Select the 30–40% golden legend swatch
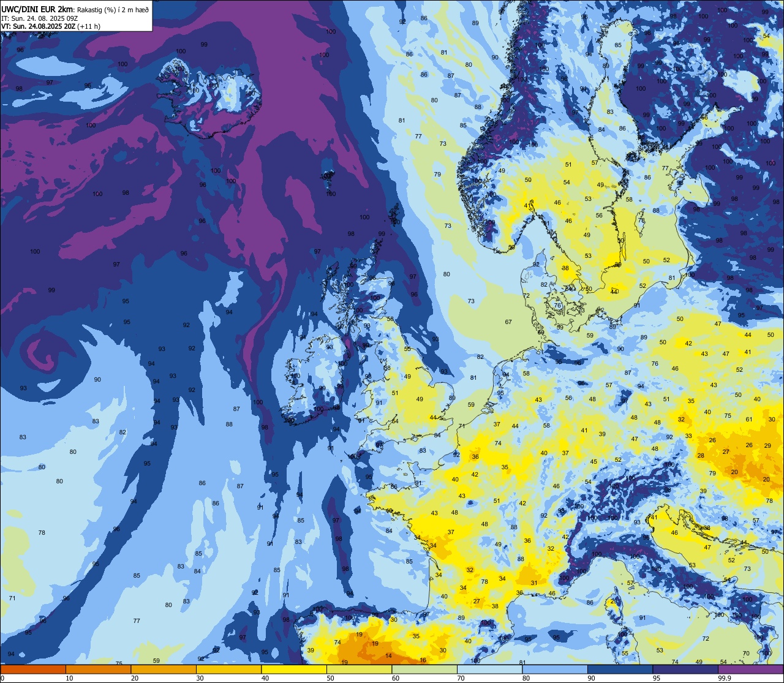The height and width of the screenshot is (683, 784). click(228, 669)
